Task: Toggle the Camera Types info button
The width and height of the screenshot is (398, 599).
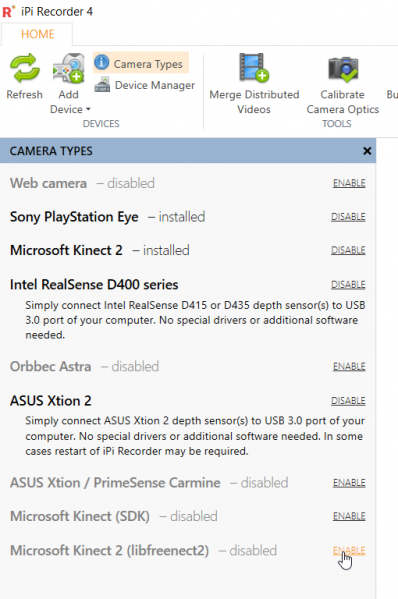Action: point(141,63)
